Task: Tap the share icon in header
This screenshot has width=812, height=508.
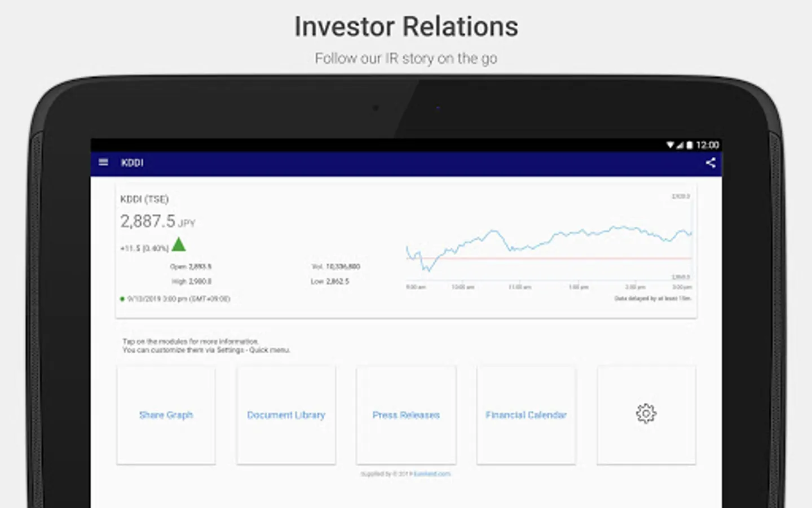Action: [x=710, y=163]
